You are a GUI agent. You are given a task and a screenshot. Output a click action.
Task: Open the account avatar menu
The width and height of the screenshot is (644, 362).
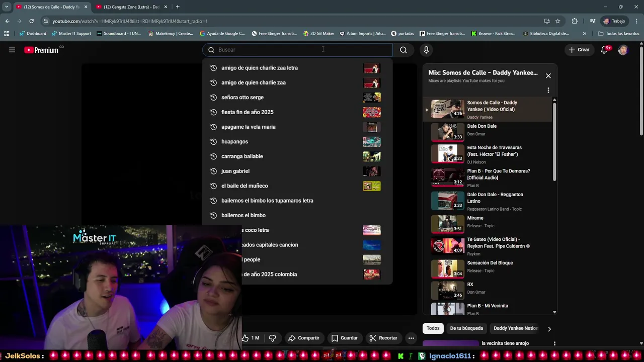623,50
